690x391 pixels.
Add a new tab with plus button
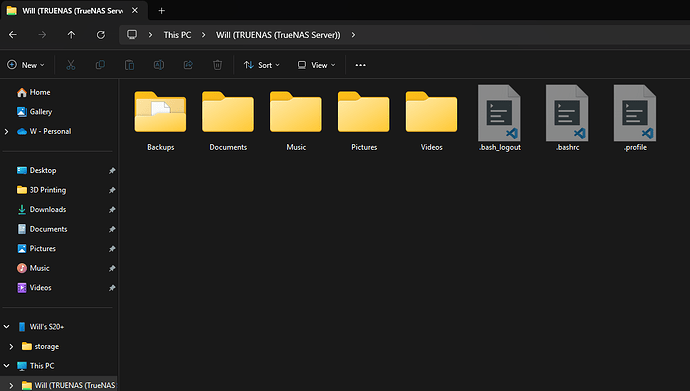click(x=161, y=11)
